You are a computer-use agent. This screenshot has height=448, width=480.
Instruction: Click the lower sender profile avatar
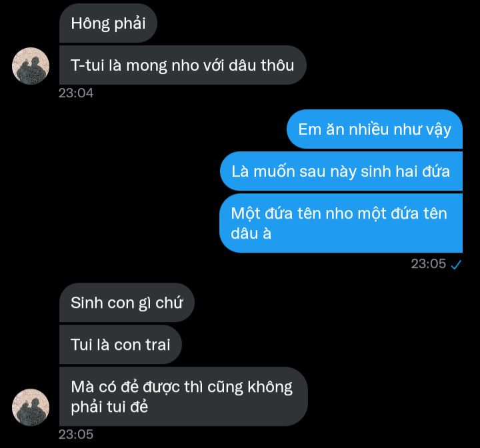[x=31, y=407]
